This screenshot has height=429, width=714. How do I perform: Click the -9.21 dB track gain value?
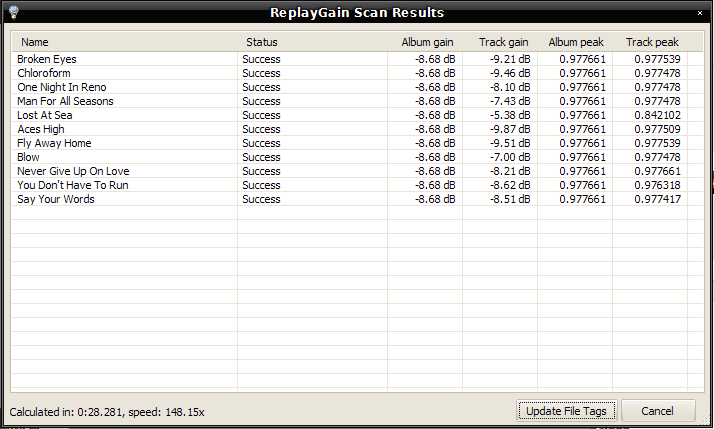coord(510,59)
